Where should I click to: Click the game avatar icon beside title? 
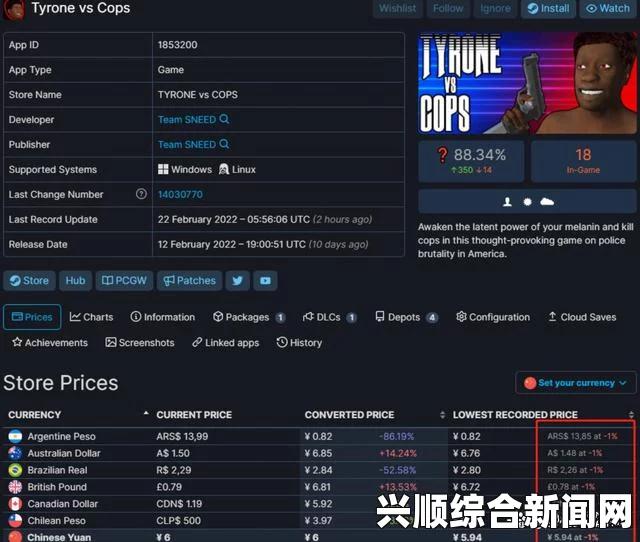[14, 9]
